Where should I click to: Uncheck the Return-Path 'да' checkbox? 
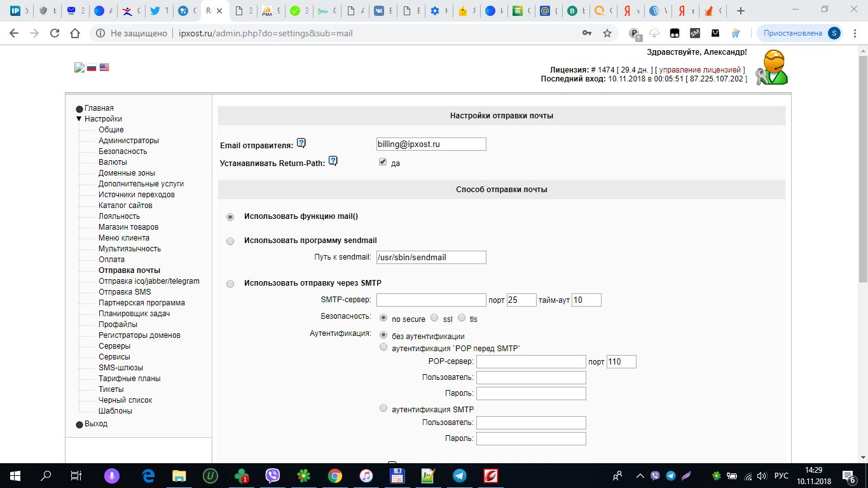(383, 162)
